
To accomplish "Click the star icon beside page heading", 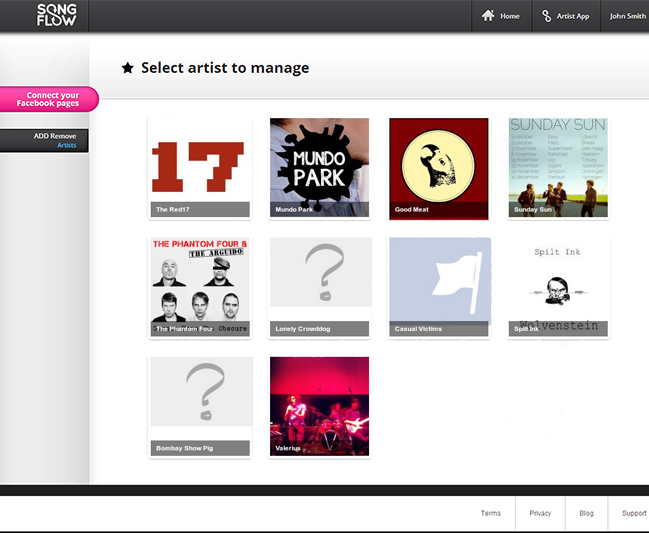I will 127,68.
